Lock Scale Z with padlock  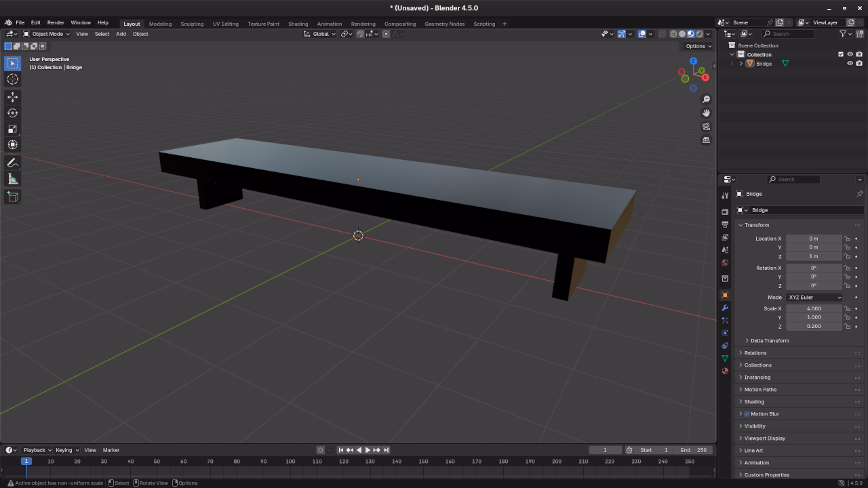point(847,327)
